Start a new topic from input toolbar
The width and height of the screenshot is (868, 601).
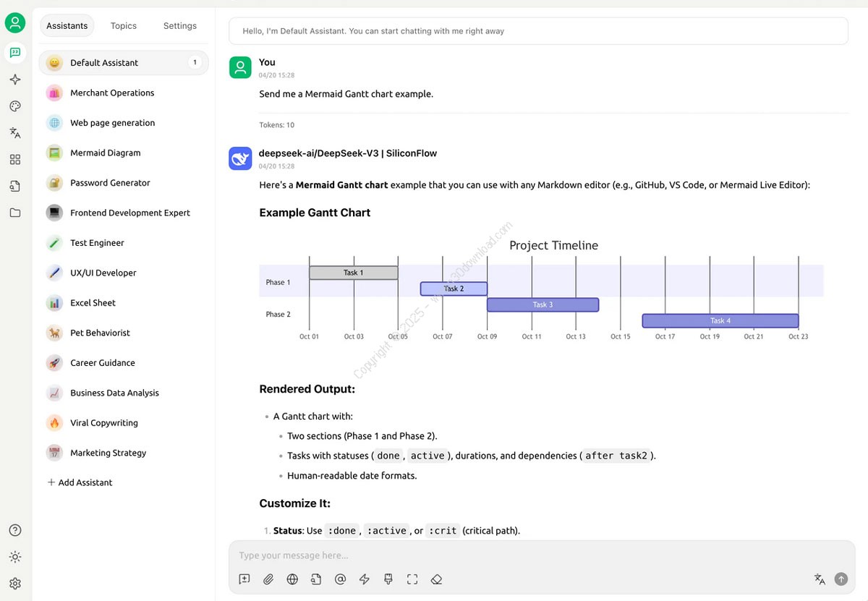pyautogui.click(x=244, y=579)
